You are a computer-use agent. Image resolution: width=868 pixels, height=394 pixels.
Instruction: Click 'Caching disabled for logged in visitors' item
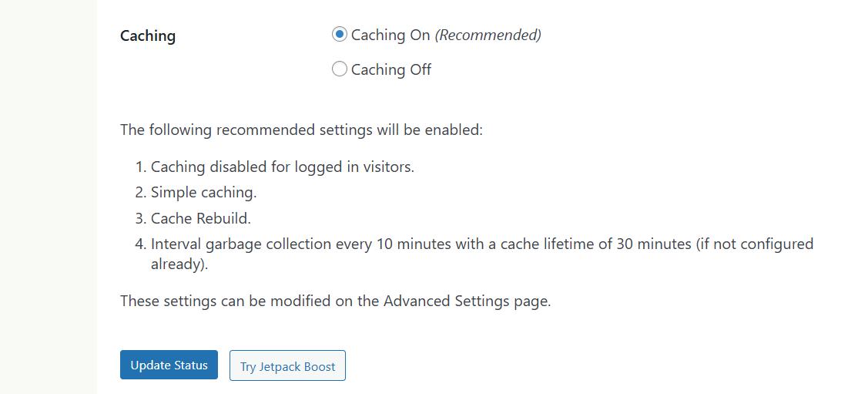point(282,167)
